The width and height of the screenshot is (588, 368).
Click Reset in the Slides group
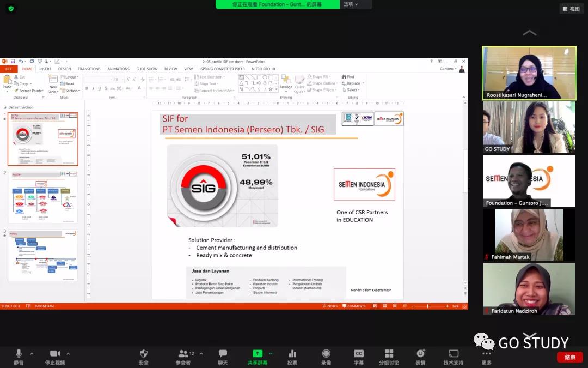[x=68, y=84]
